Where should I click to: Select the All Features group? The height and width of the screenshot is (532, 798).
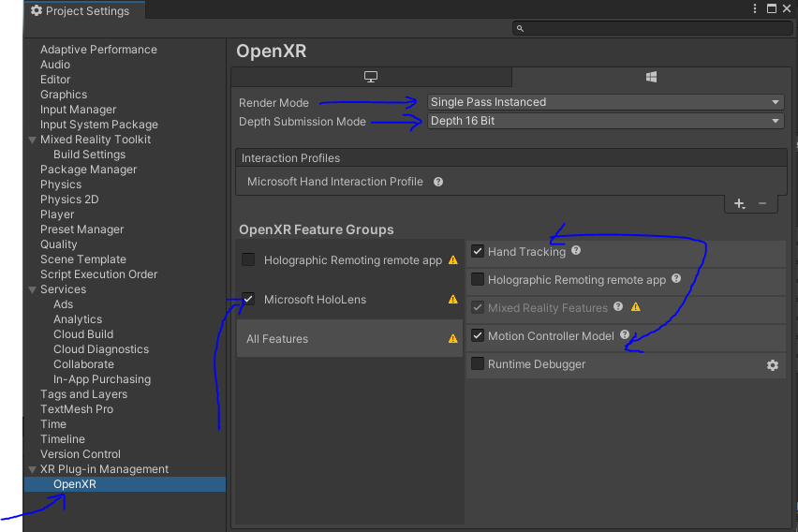click(349, 338)
